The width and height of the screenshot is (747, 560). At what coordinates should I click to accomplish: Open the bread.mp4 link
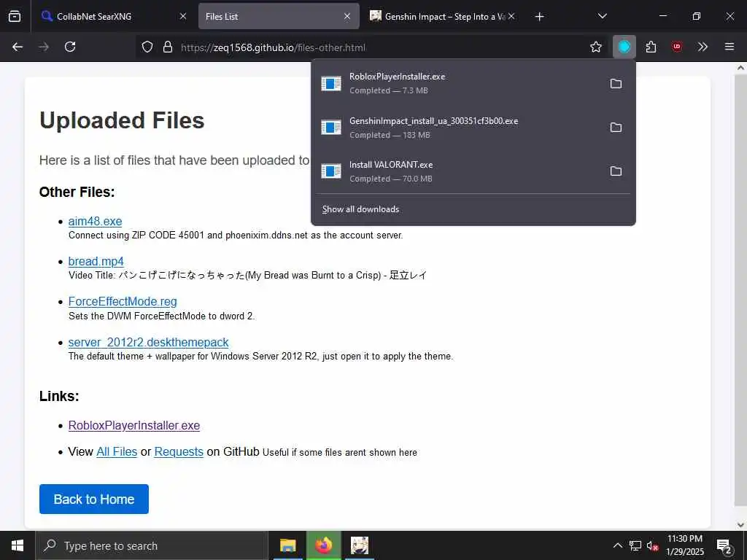pos(96,261)
